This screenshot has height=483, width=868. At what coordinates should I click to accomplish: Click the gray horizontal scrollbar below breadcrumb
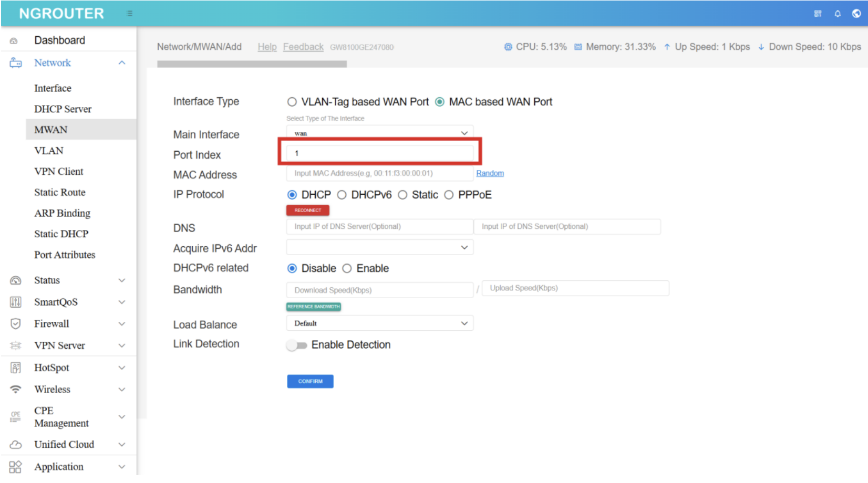click(x=252, y=64)
